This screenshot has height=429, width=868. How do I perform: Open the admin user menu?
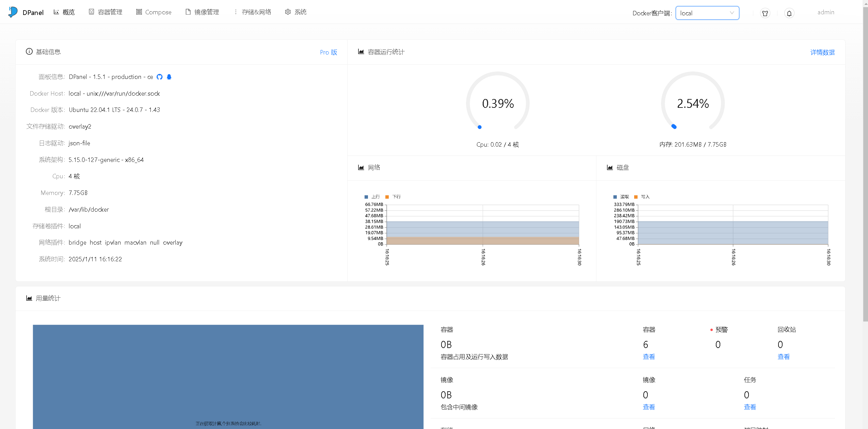(x=826, y=12)
